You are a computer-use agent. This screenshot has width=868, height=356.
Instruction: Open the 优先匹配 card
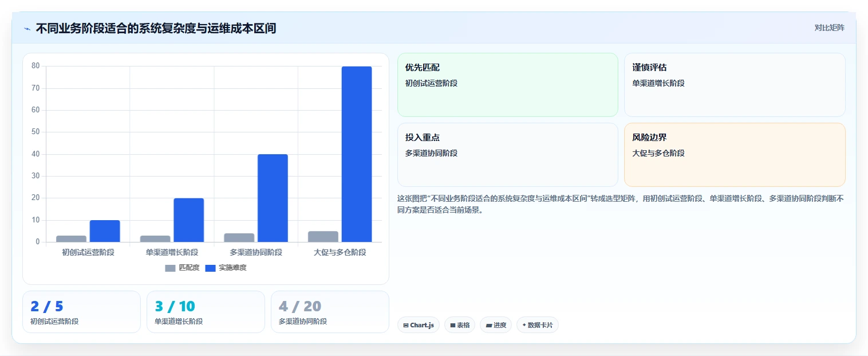[x=508, y=85]
